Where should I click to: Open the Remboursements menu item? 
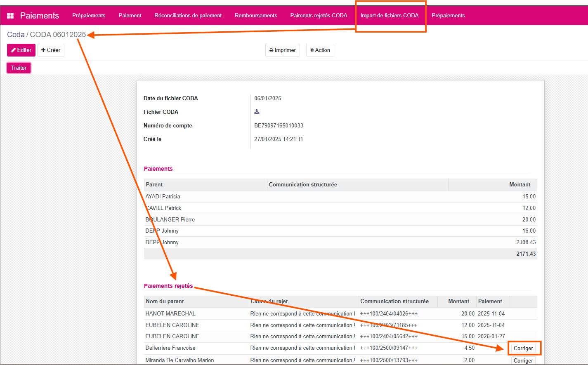[256, 16]
